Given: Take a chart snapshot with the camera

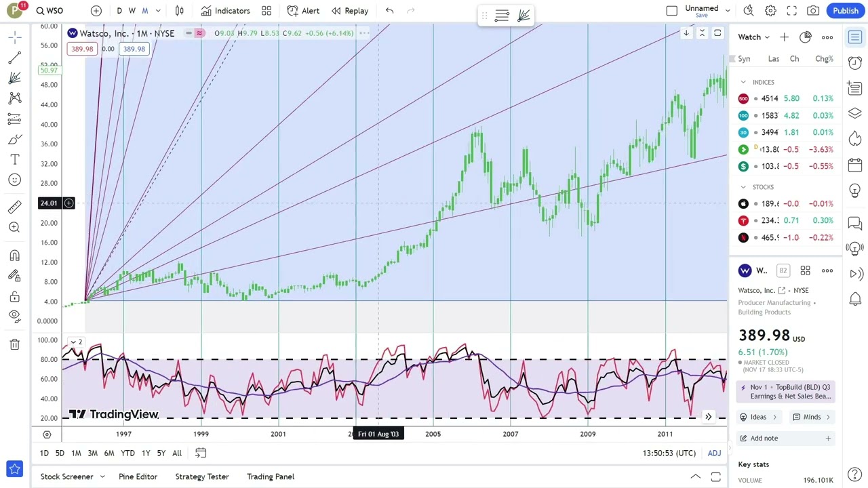Looking at the screenshot, I should (813, 11).
